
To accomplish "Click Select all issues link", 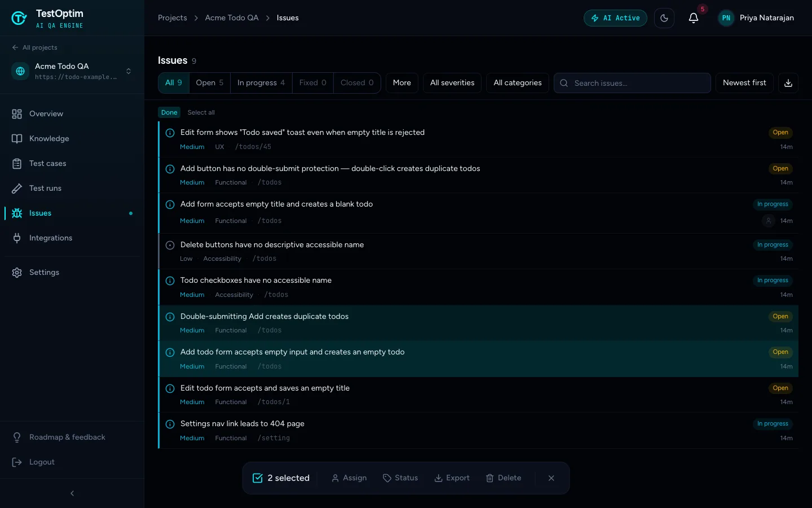I will click(201, 113).
